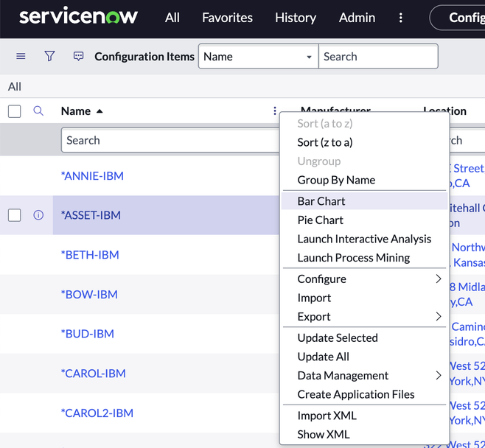485x448 pixels.
Task: Click the Configuration Items list title
Action: point(144,57)
